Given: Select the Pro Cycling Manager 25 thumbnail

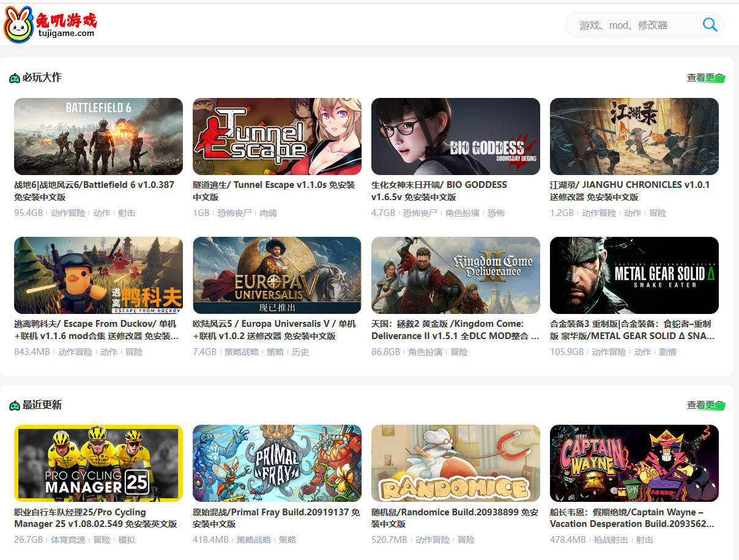Looking at the screenshot, I should tap(98, 463).
